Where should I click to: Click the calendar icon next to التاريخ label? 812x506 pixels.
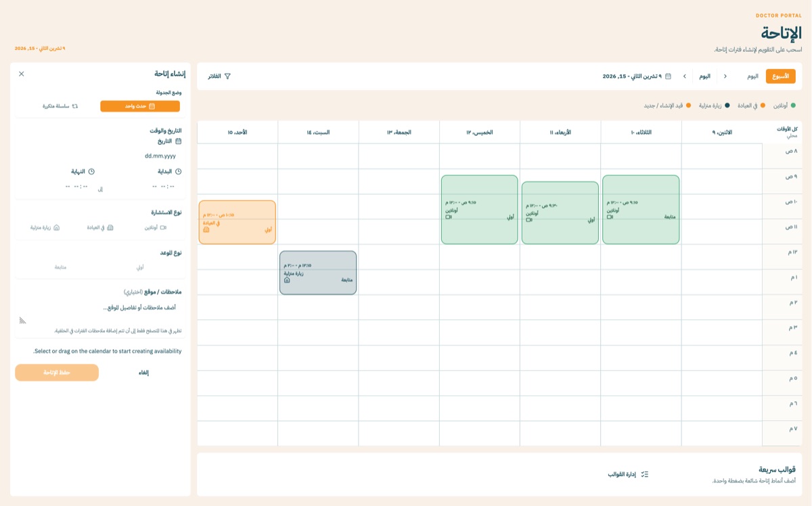(x=179, y=141)
